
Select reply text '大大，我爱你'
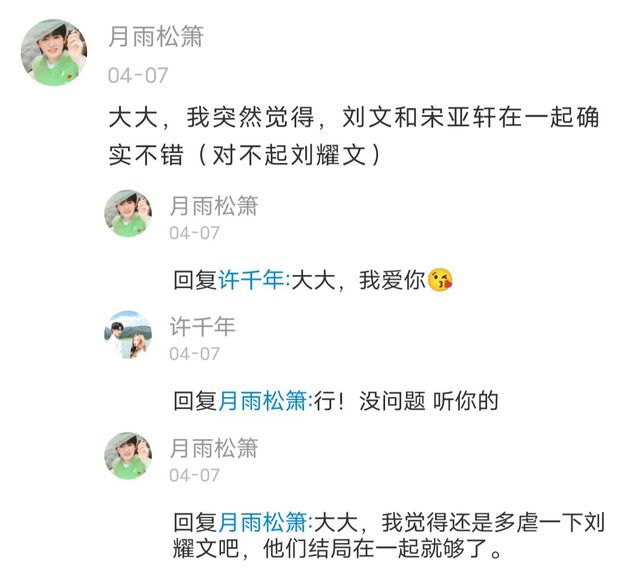point(358,280)
